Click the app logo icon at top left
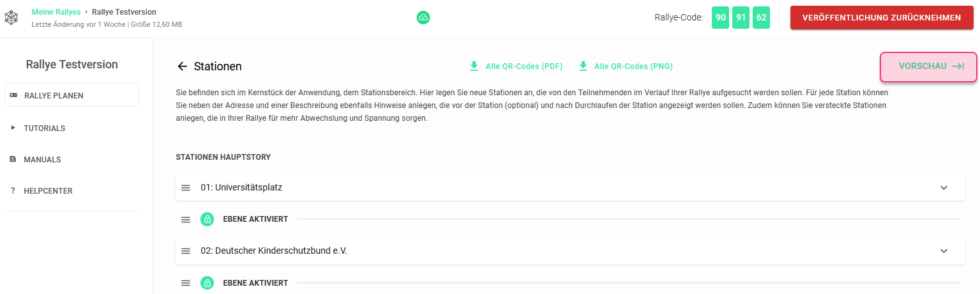Viewport: 980px width, 294px height. (x=11, y=19)
